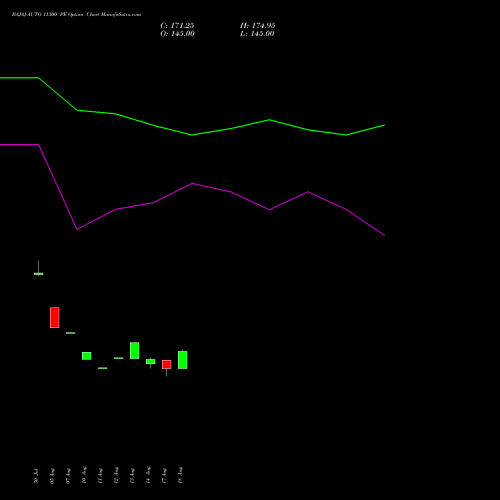Click the magenta lower indicator line
500x500 pixels.
[192, 184]
